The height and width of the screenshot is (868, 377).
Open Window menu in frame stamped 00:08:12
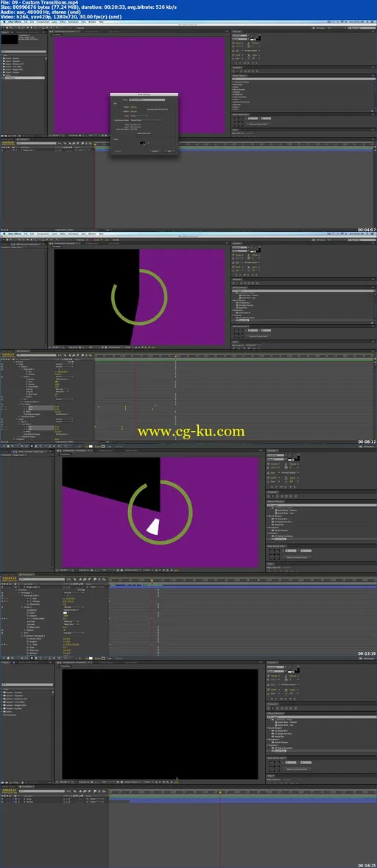pyautogui.click(x=92, y=234)
